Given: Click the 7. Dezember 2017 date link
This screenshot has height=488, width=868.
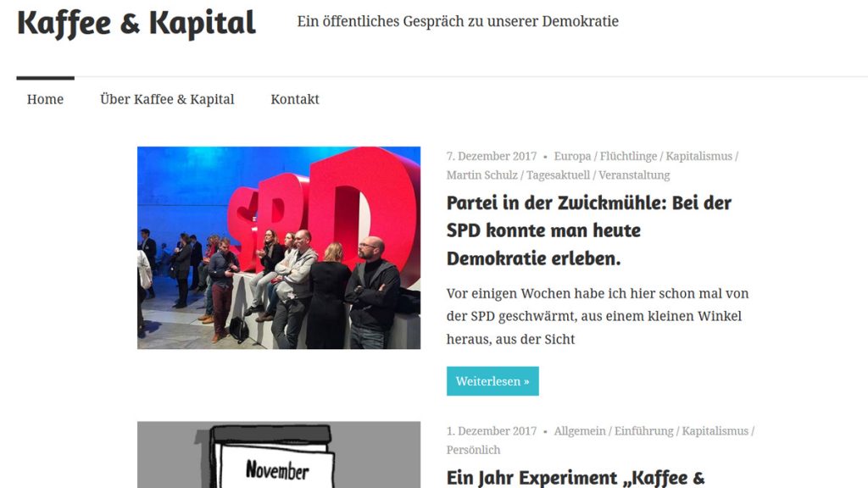Looking at the screenshot, I should pos(492,156).
